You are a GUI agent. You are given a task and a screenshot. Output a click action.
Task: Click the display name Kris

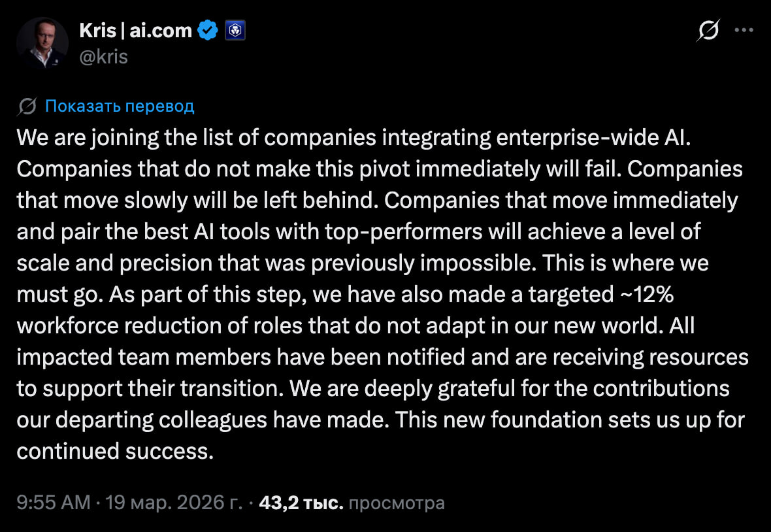97,31
